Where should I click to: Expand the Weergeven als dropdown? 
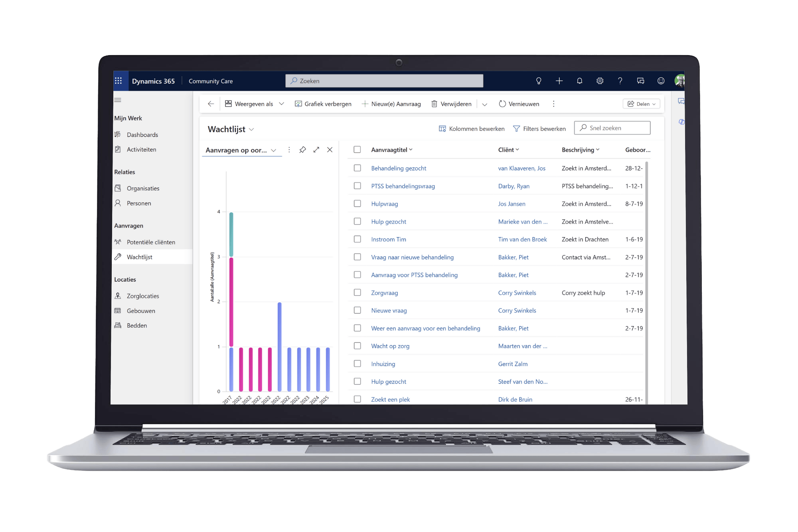click(281, 104)
